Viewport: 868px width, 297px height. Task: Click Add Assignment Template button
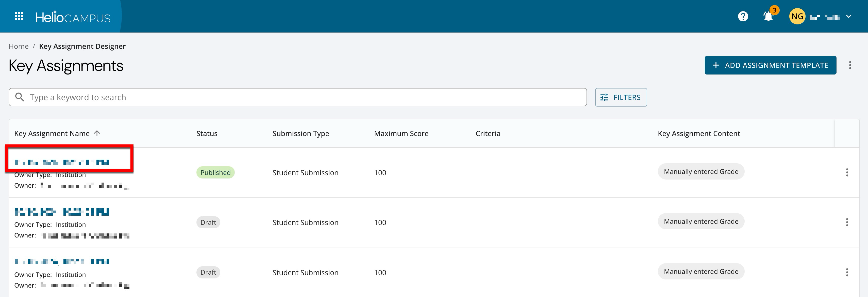(770, 65)
